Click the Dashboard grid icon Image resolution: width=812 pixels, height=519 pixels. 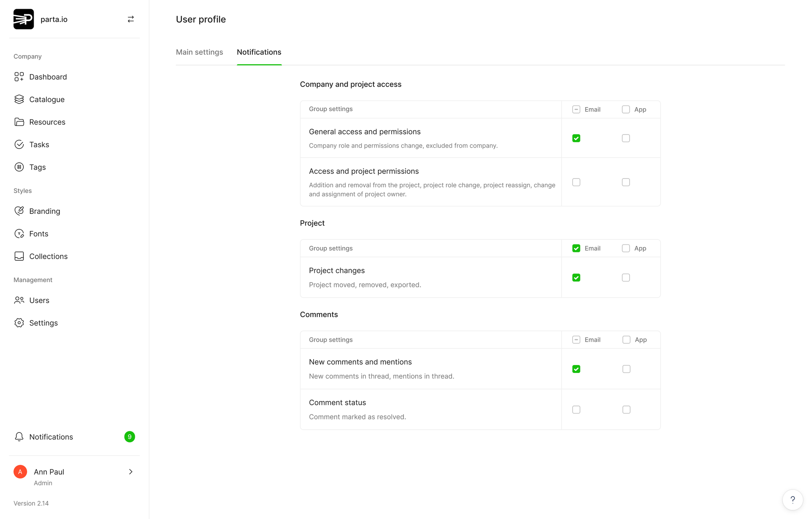tap(19, 77)
